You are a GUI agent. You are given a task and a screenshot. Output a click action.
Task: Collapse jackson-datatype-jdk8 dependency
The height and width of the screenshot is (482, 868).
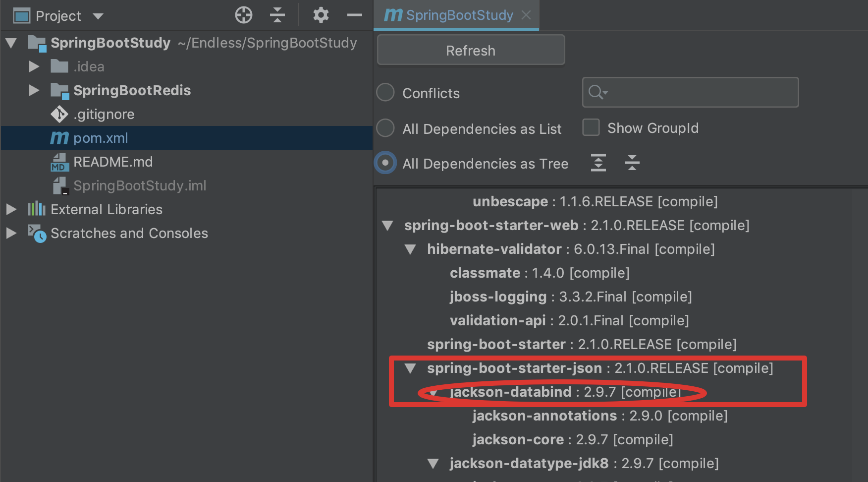click(x=433, y=464)
